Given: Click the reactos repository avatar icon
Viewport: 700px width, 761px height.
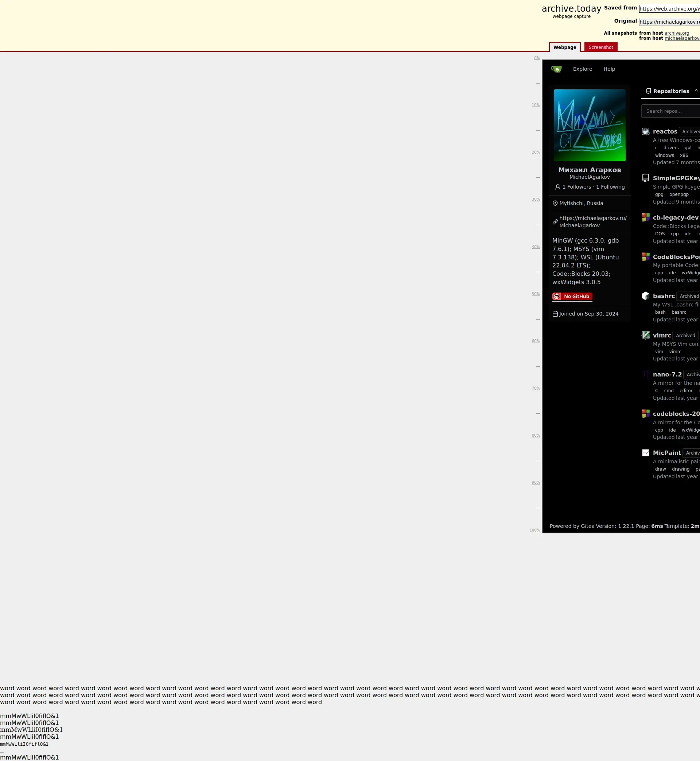Looking at the screenshot, I should coord(645,131).
